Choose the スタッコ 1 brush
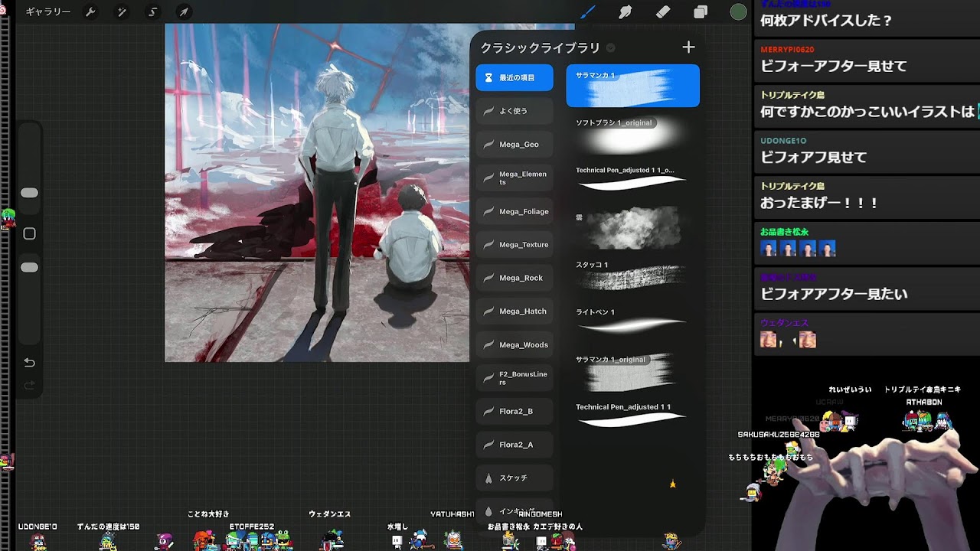The height and width of the screenshot is (551, 980). (x=632, y=275)
